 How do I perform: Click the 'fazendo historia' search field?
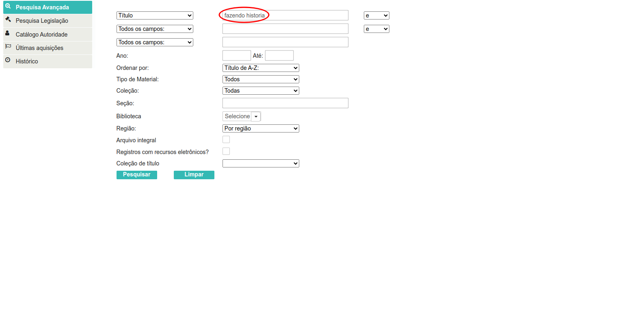pos(285,15)
